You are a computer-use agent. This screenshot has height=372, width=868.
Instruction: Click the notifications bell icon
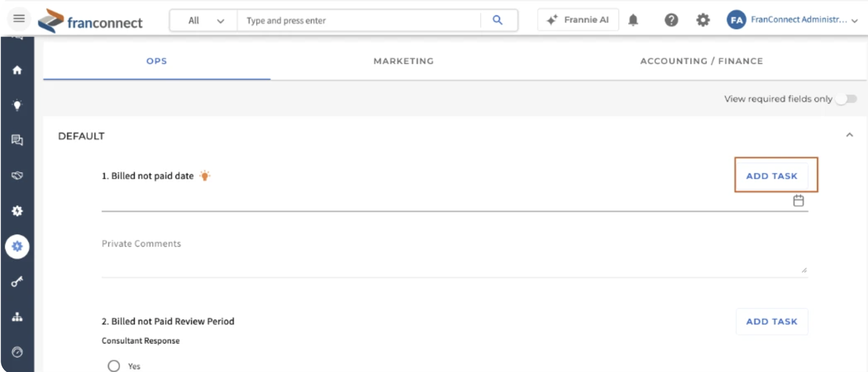click(633, 20)
